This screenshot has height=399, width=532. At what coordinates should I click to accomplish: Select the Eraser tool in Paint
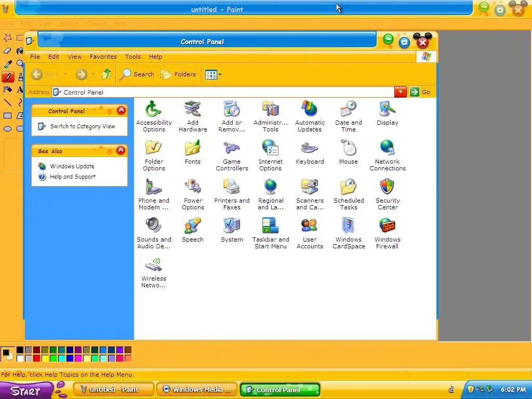pyautogui.click(x=7, y=51)
